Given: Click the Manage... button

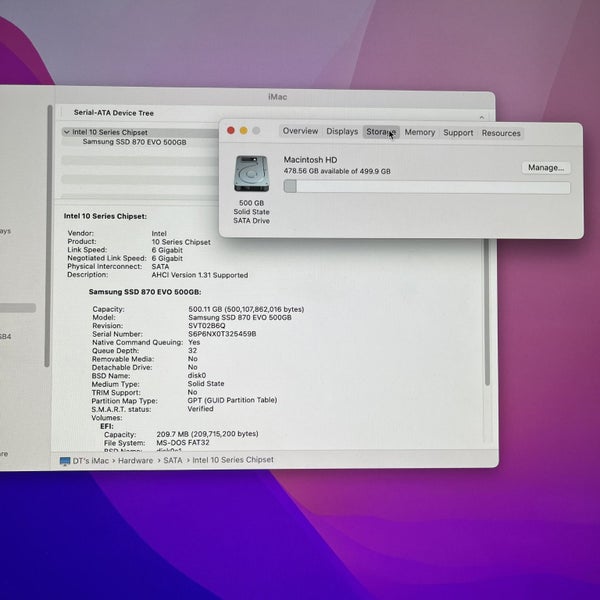Looking at the screenshot, I should point(546,168).
